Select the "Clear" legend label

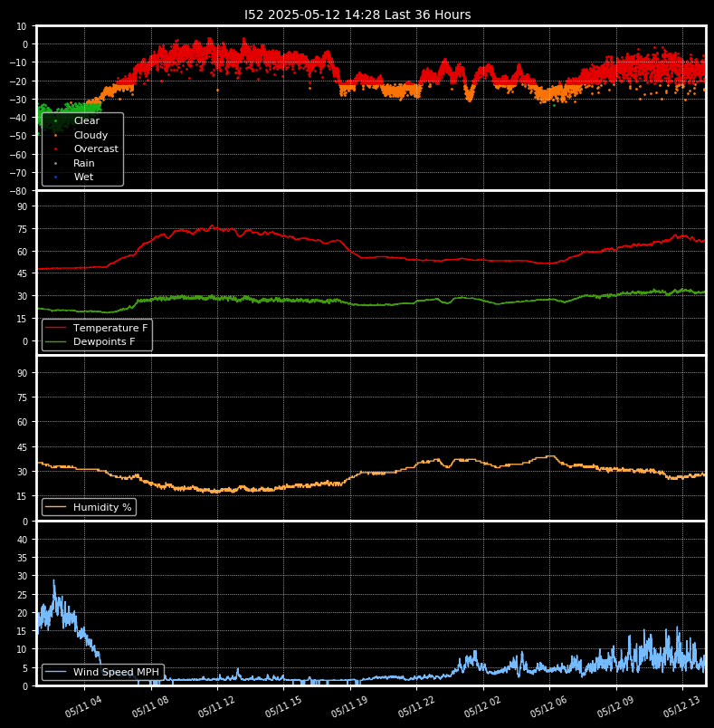[x=87, y=120]
